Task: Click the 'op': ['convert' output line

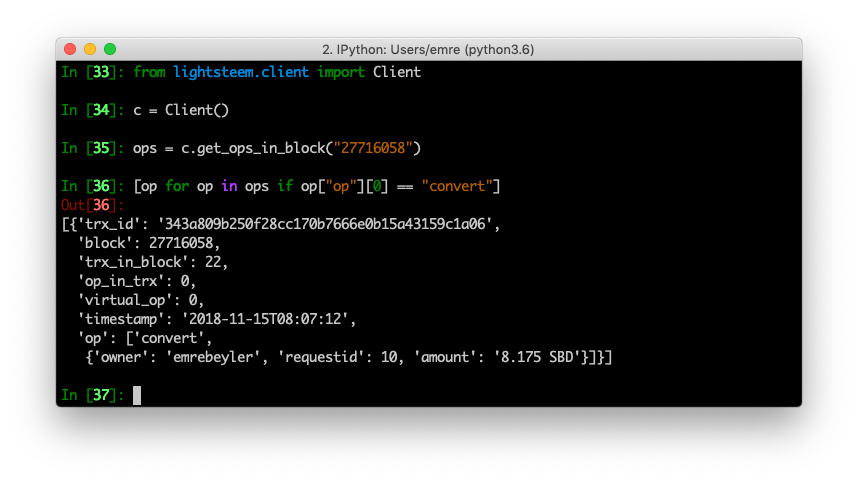Action: (144, 338)
